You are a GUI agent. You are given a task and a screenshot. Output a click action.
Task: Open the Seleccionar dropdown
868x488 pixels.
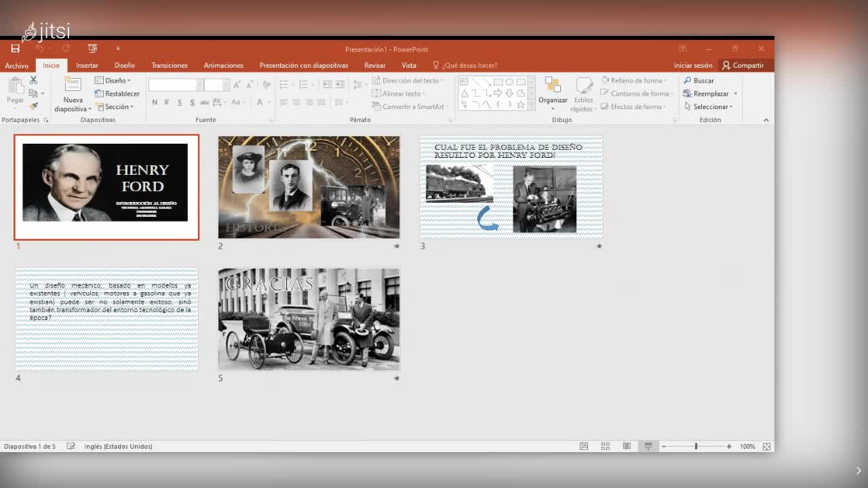[x=709, y=106]
